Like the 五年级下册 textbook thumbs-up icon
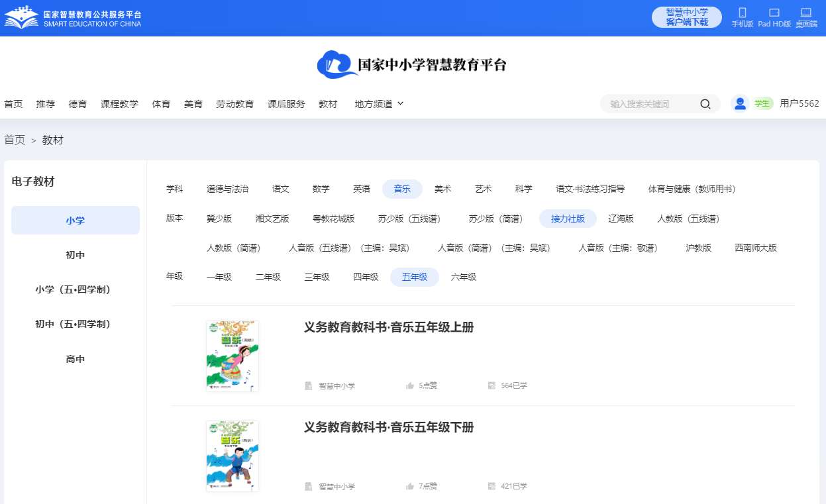 410,486
